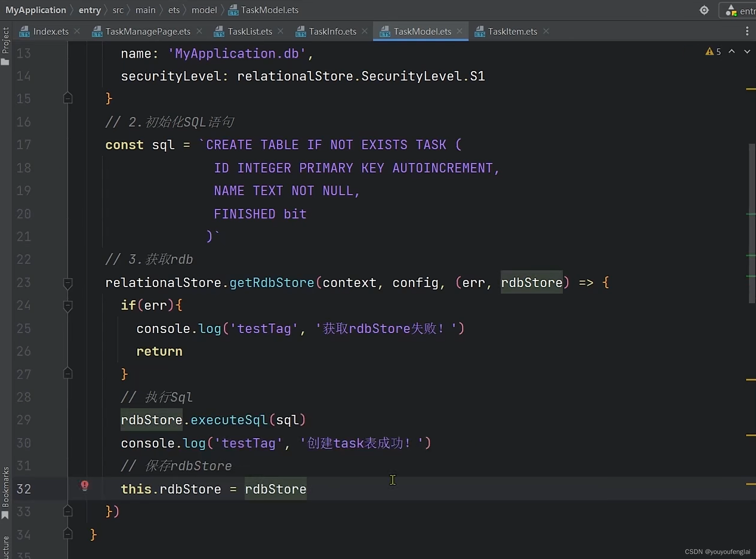Click the 创建task表成功 log string
Screen dimensions: 756x559
click(362, 443)
